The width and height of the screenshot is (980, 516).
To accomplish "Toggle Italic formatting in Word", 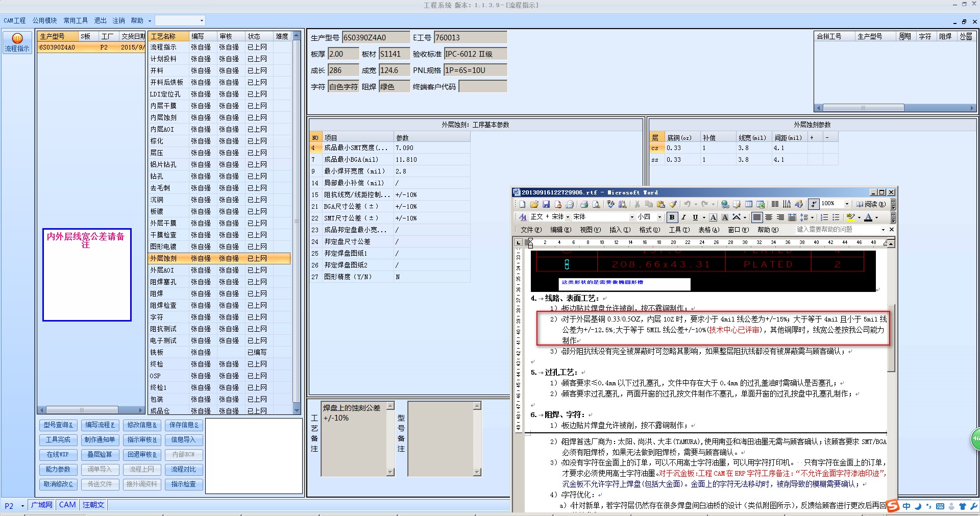I will (x=684, y=217).
